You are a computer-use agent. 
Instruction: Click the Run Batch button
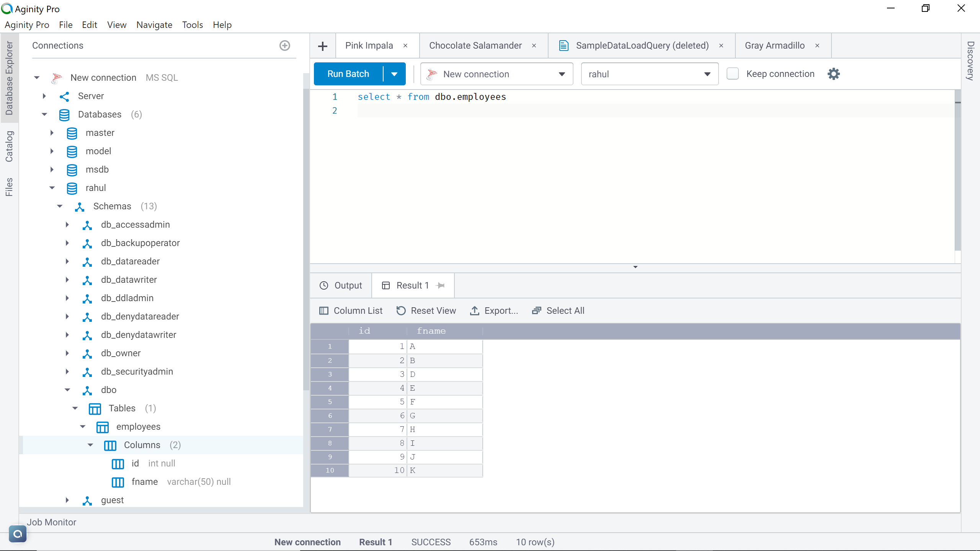348,74
